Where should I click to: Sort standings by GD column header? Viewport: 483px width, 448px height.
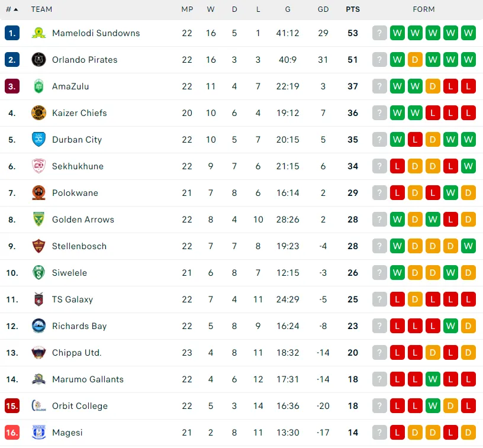tap(323, 9)
